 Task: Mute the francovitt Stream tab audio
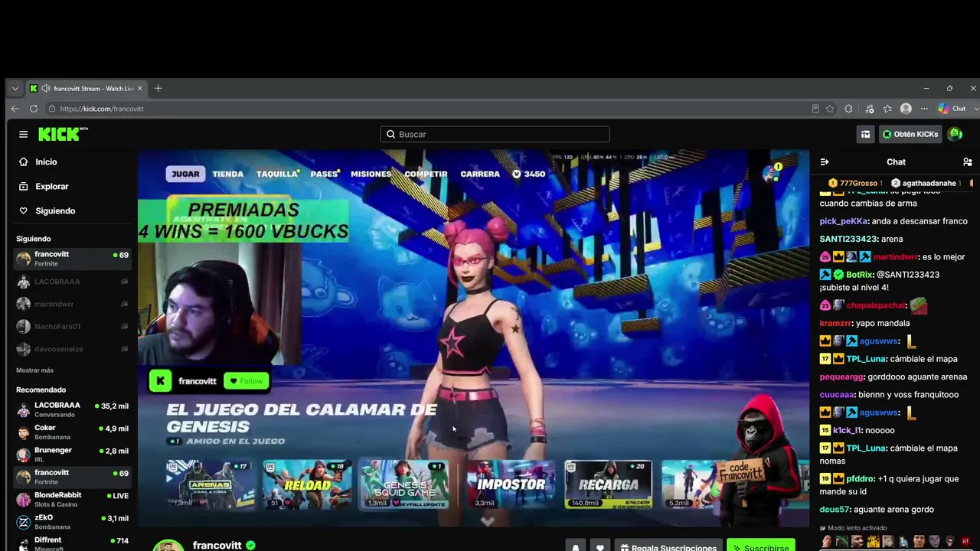coord(45,89)
